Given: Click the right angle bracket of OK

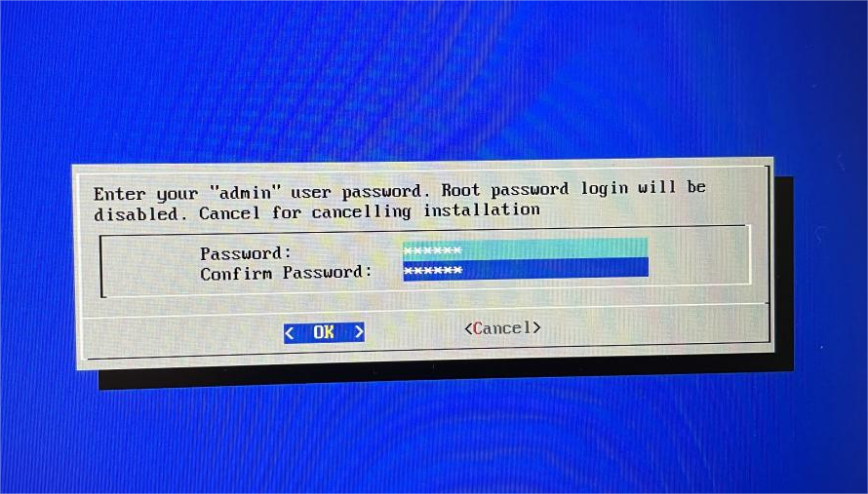Looking at the screenshot, I should [359, 332].
